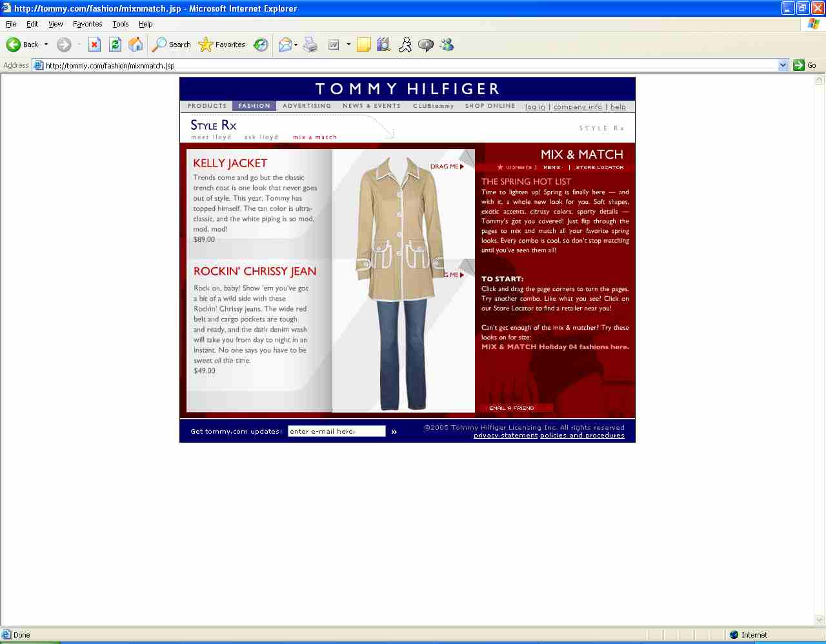Open the Favorites star in toolbar
The height and width of the screenshot is (644, 826).
222,45
